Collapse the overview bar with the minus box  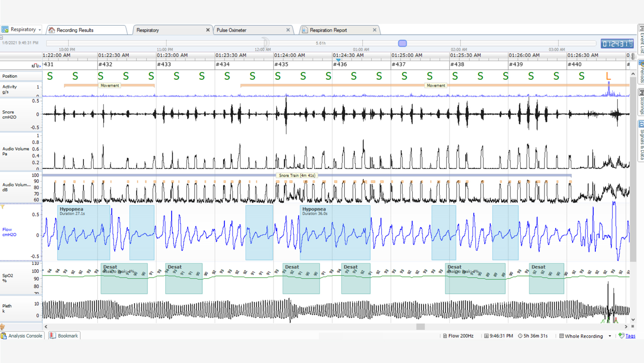[2, 38]
